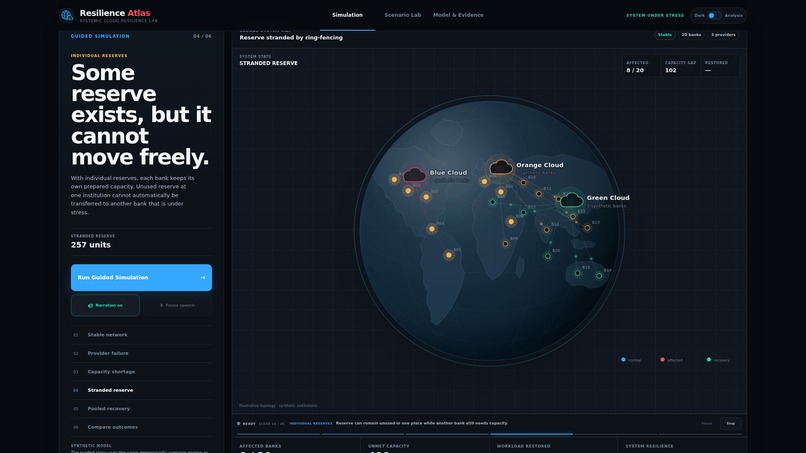Click the Capacity Gap 102 stat
This screenshot has width=806, height=453.
coord(680,66)
